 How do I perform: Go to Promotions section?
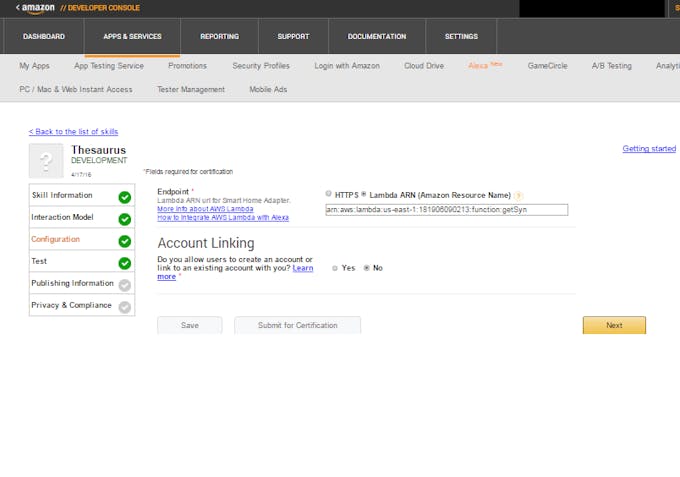click(187, 65)
